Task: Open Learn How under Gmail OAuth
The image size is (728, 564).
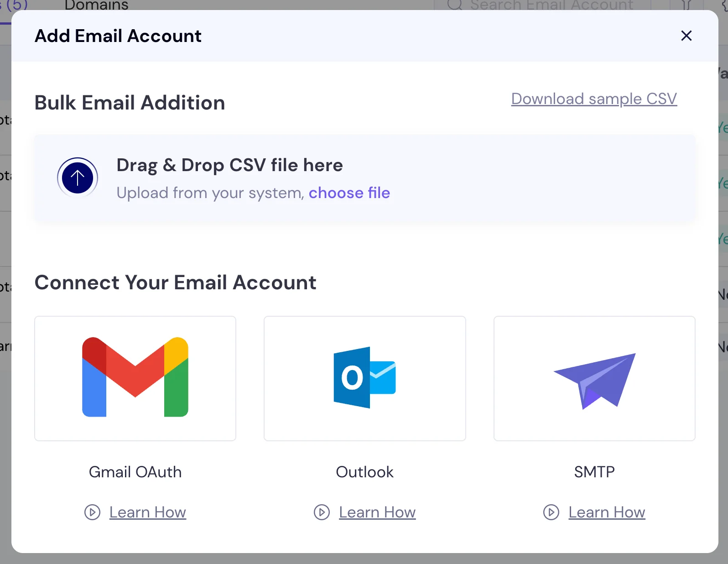Action: tap(148, 512)
